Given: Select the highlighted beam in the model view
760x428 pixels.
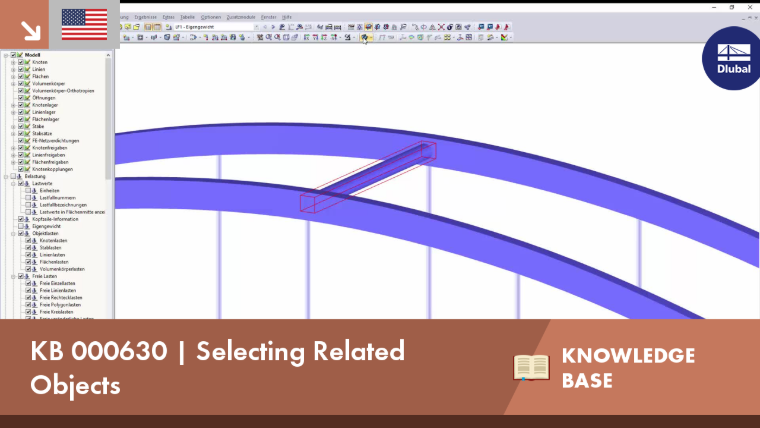Looking at the screenshot, I should tap(368, 177).
